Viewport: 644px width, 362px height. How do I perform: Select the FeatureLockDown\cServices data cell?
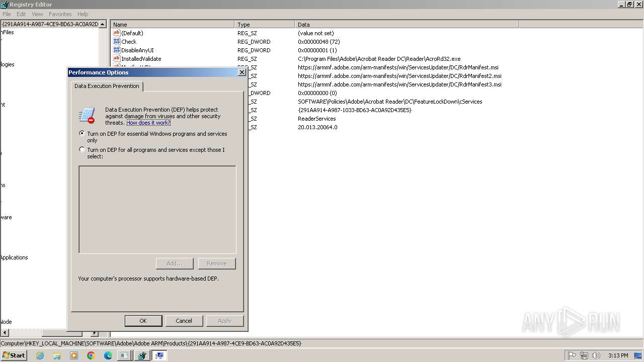click(390, 102)
